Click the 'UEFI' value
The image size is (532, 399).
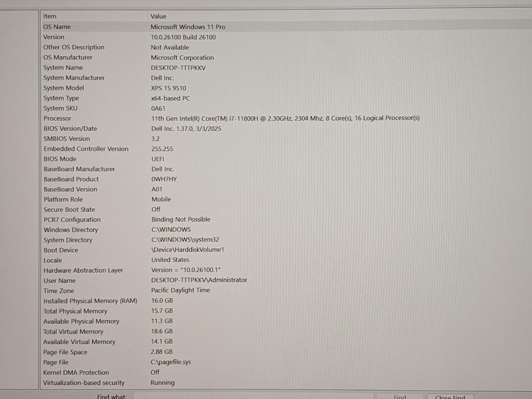(x=158, y=159)
